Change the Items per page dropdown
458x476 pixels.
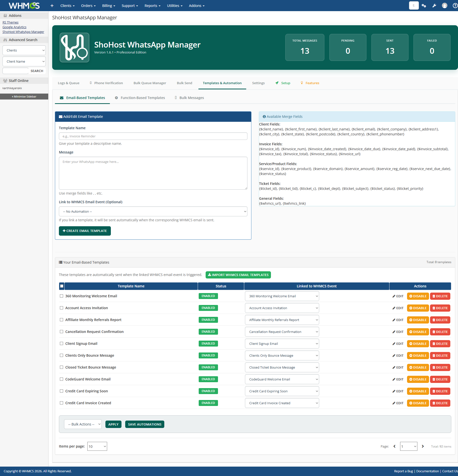97,446
